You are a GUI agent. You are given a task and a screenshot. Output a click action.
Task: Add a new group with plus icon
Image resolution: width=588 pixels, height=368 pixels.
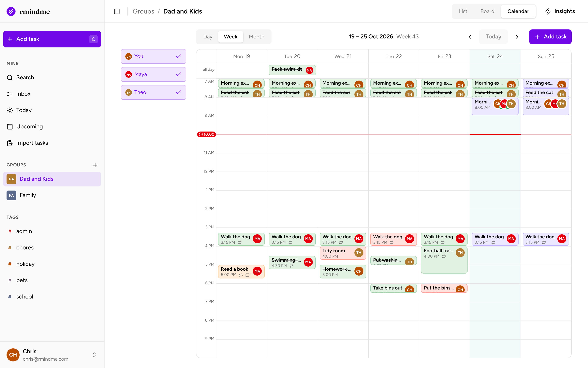point(95,165)
